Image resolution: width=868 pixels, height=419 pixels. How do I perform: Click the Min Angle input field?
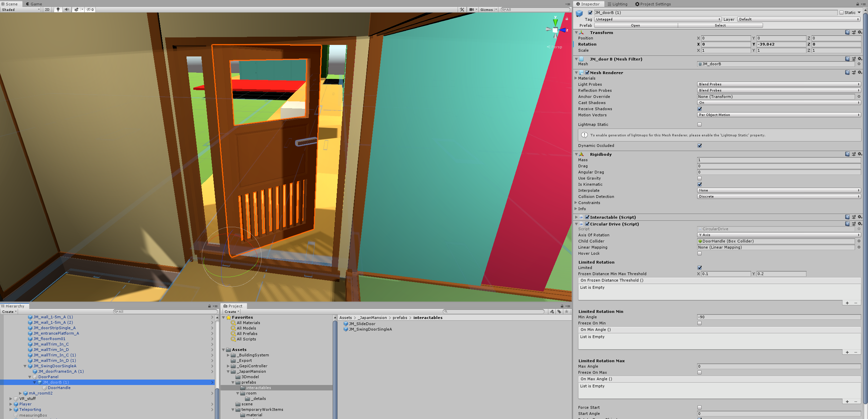[x=779, y=317]
